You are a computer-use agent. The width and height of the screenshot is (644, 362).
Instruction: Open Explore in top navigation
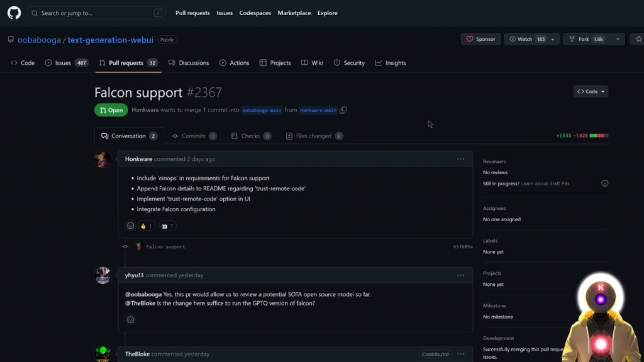tap(327, 13)
